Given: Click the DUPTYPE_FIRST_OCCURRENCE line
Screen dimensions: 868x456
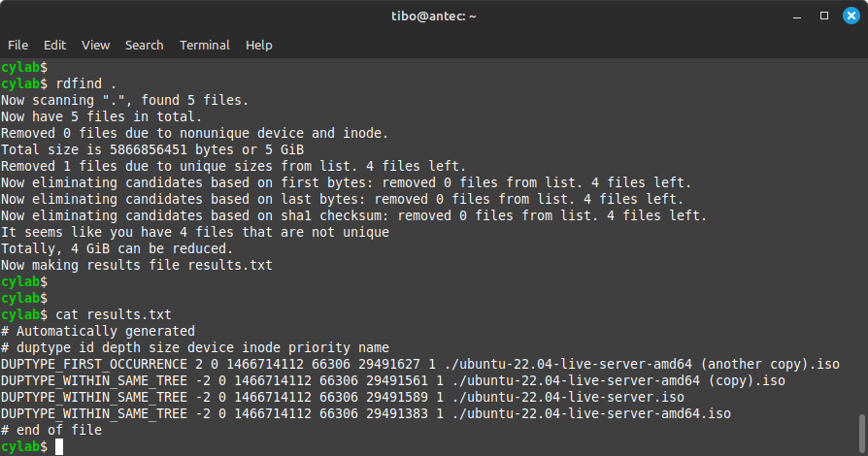Looking at the screenshot, I should pos(420,364).
